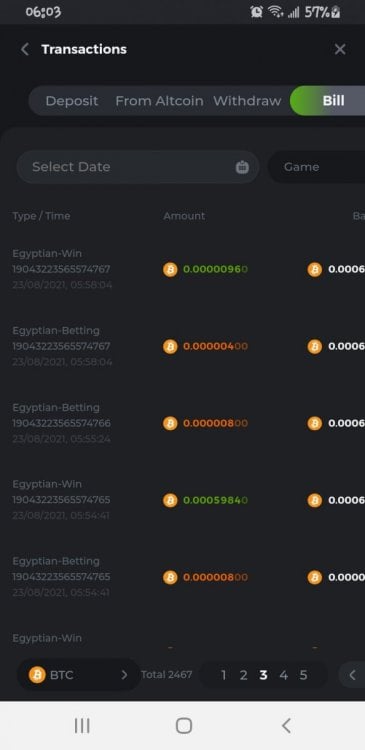Click the Bitcoin icon beside amount 0.00059840
The image size is (365, 750).
170,500
